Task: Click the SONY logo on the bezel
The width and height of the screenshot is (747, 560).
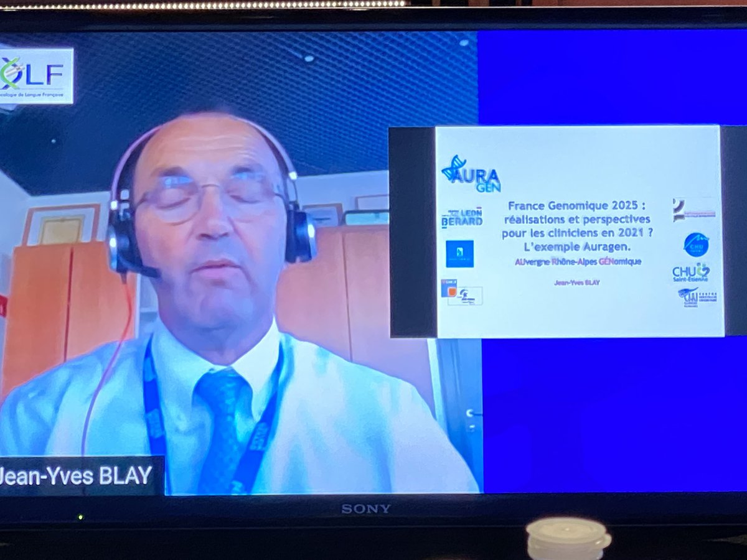Action: (x=366, y=509)
